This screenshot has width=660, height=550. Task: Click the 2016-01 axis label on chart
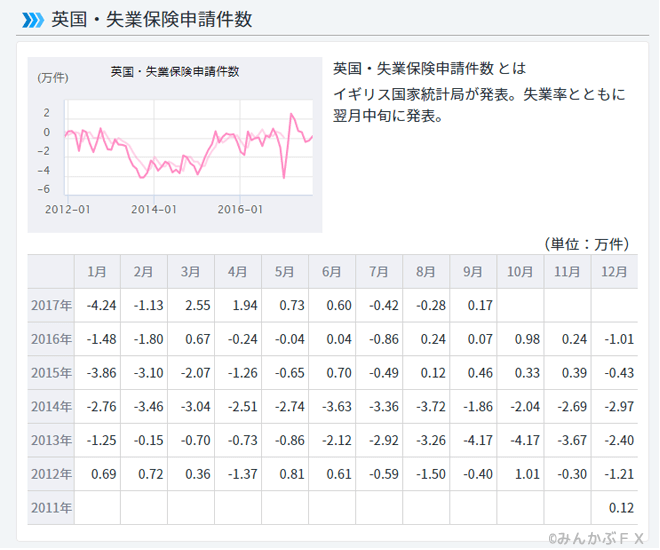pos(240,209)
